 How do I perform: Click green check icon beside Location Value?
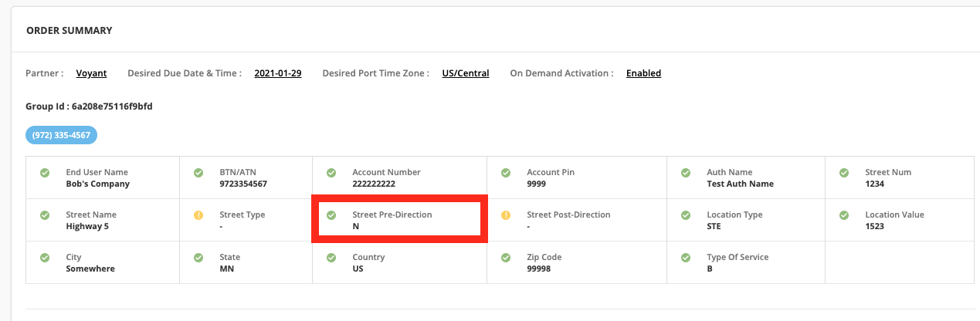(844, 215)
